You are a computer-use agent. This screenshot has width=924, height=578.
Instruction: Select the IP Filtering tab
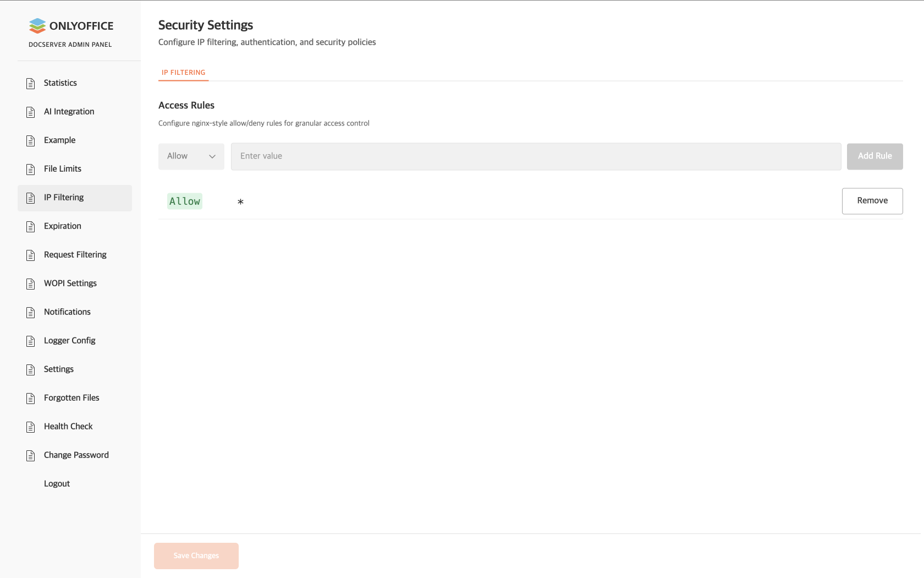click(183, 73)
